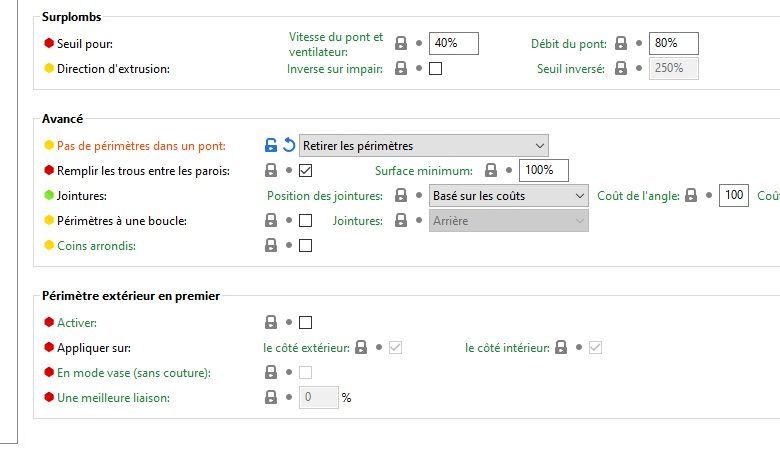Click the Surface minimum 100% field
The image size is (780, 449).
[x=543, y=170]
